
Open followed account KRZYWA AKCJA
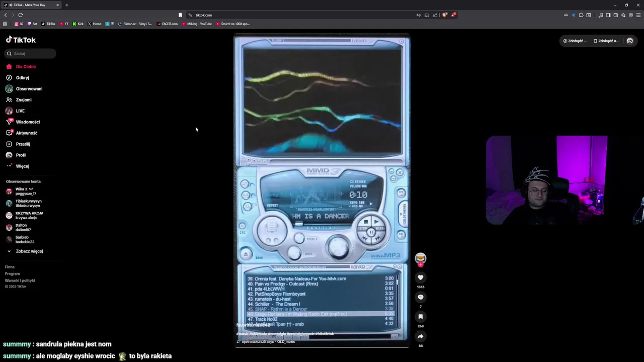pyautogui.click(x=25, y=215)
